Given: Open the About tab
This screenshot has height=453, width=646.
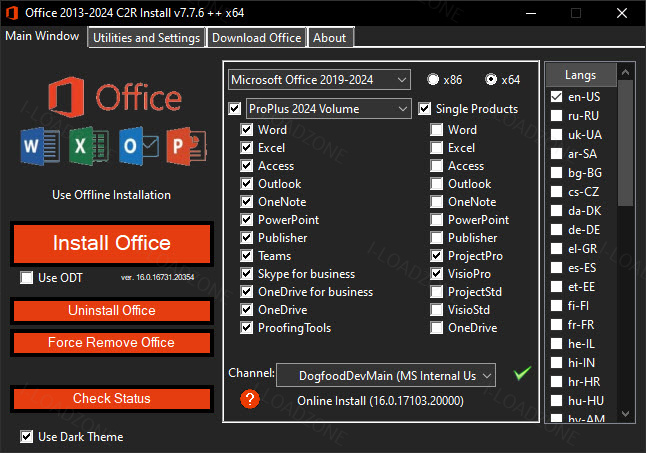Looking at the screenshot, I should click(330, 38).
